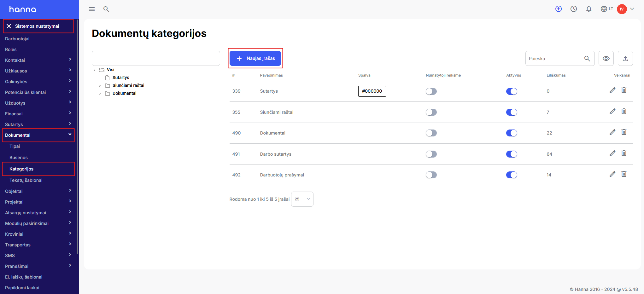Disable Aktyvus for Darbo sutartys
Image resolution: width=644 pixels, height=294 pixels.
(512, 154)
